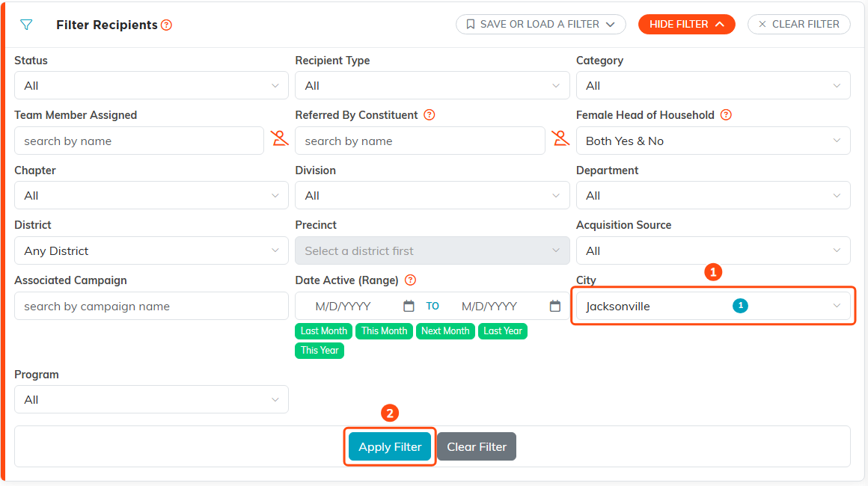Click the filter funnel icon
The image size is (868, 486).
(x=26, y=25)
